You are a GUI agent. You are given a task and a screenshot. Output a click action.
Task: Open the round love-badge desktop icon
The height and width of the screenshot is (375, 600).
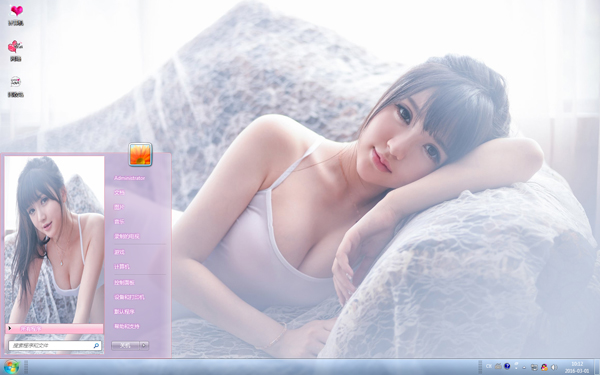pyautogui.click(x=15, y=82)
